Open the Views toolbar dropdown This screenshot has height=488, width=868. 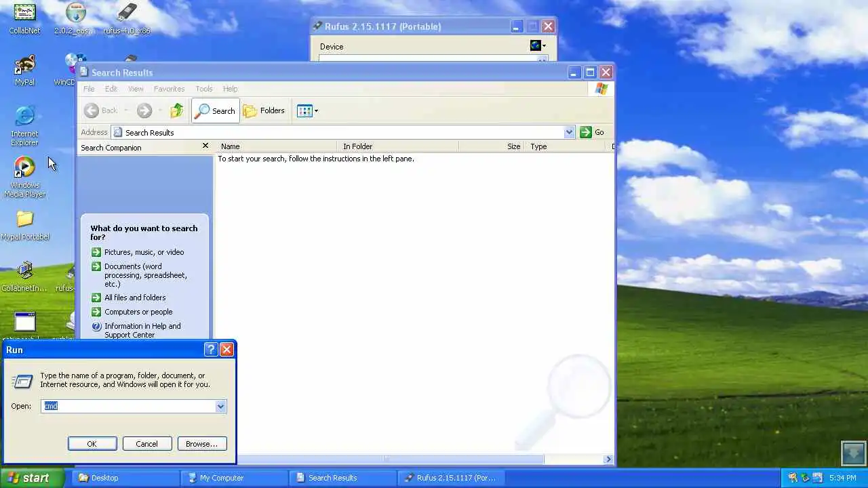308,110
